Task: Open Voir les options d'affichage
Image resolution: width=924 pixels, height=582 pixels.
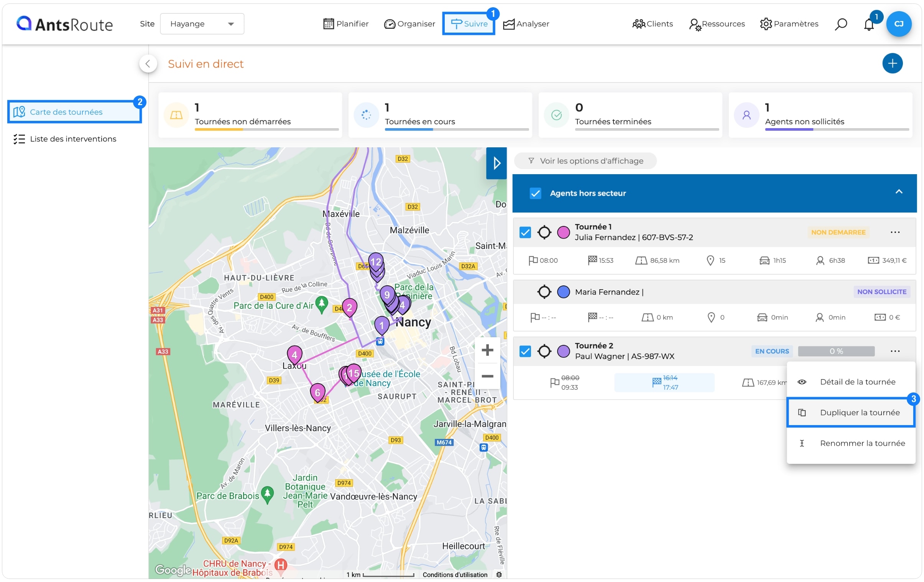Action: [585, 161]
